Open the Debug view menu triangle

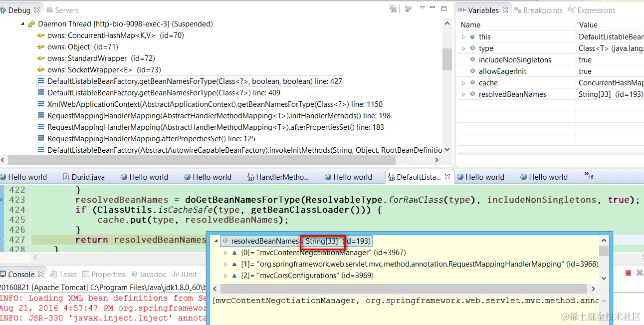tap(423, 7)
